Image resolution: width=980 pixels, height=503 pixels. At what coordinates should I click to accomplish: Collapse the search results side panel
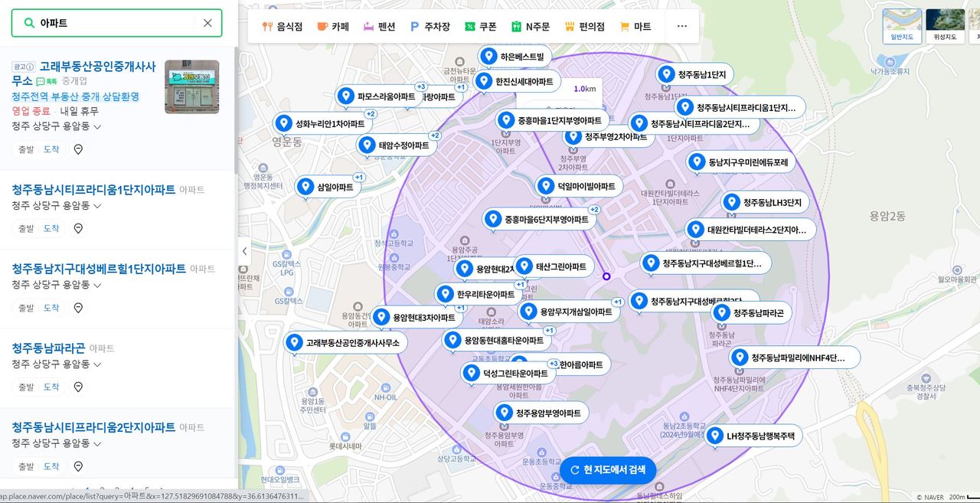(244, 251)
